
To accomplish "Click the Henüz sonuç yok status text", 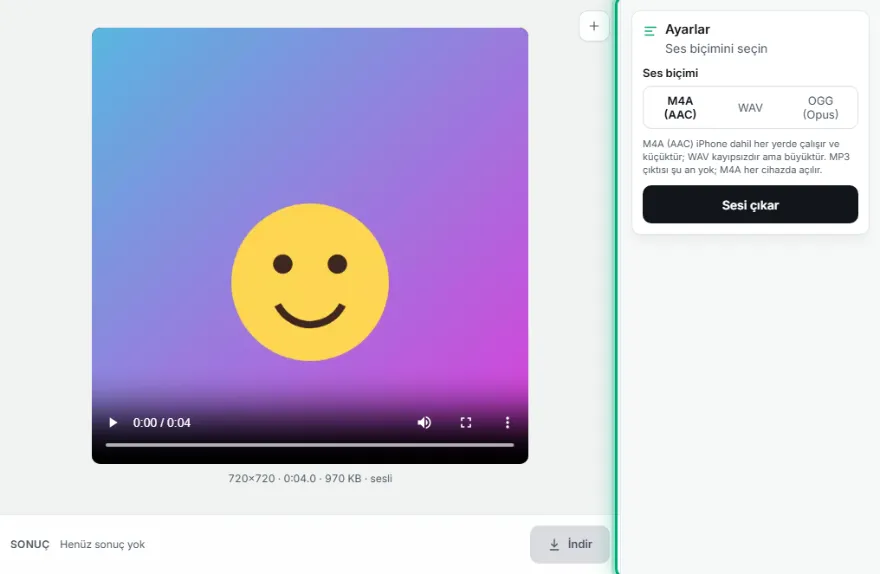I will [102, 544].
